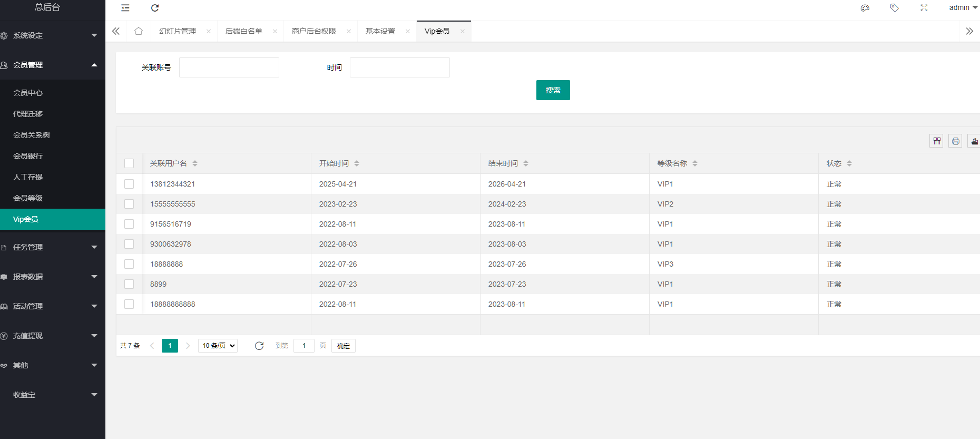Select the row for user 13812344321
The height and width of the screenshot is (439, 980).
pyautogui.click(x=129, y=184)
